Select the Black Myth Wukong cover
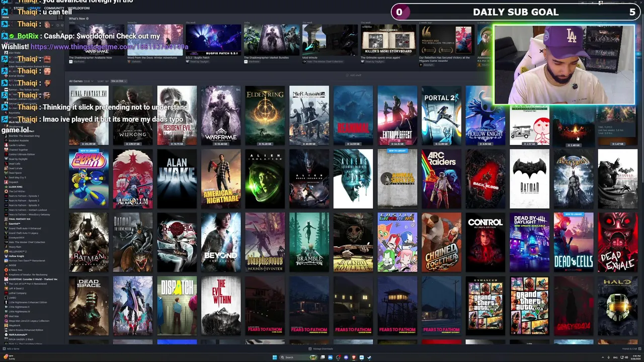The width and height of the screenshot is (644, 362). tap(133, 115)
